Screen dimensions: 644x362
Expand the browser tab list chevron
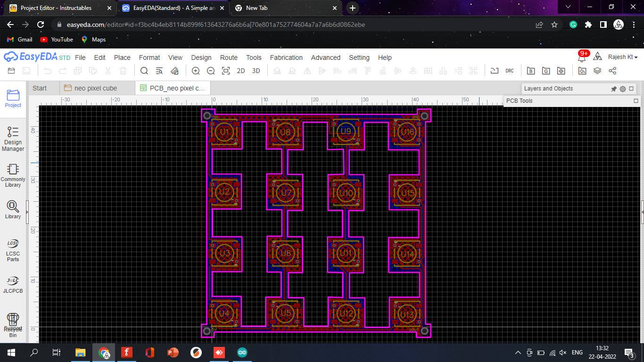click(568, 7)
